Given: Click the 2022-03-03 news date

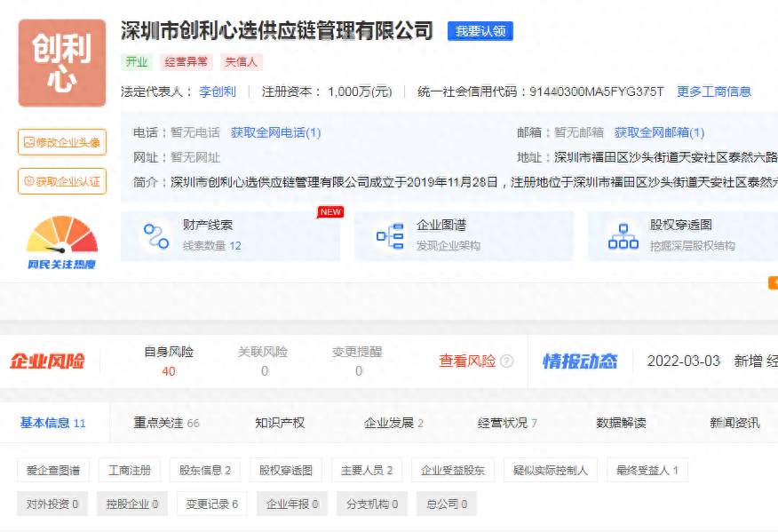Looking at the screenshot, I should pyautogui.click(x=683, y=361).
